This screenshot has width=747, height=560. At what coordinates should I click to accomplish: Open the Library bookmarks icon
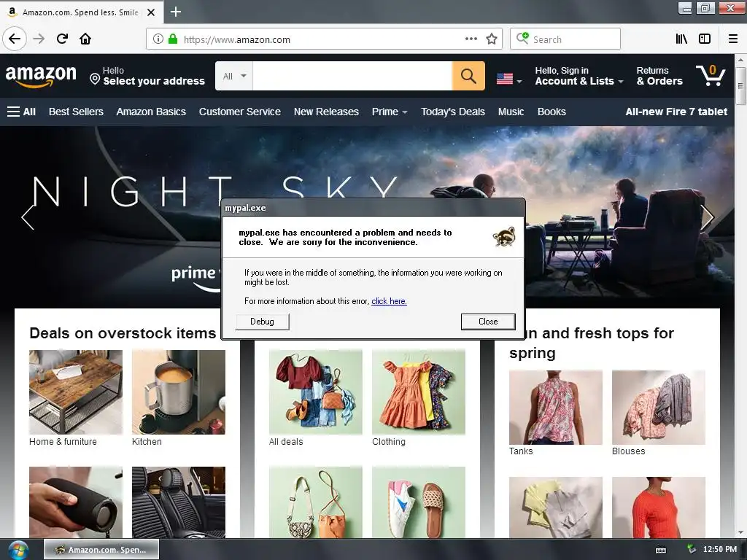681,39
